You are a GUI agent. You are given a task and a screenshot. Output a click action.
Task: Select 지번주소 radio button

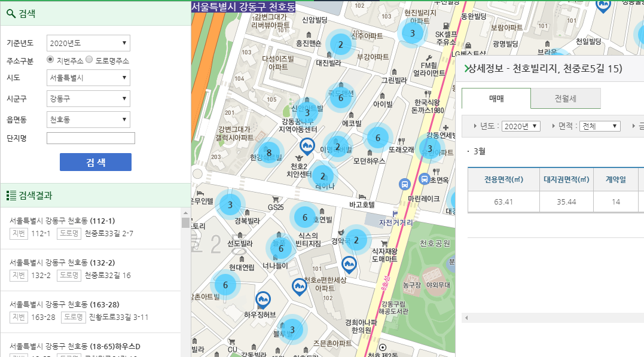[50, 60]
